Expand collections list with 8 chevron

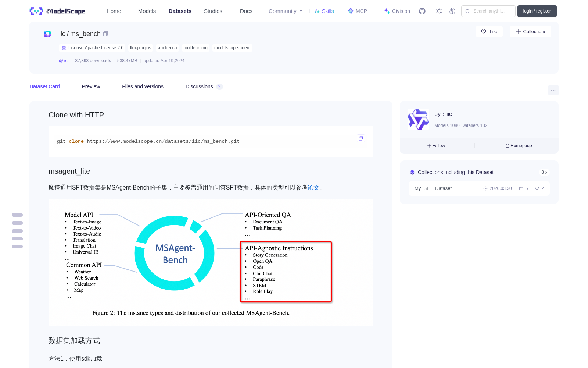[544, 172]
